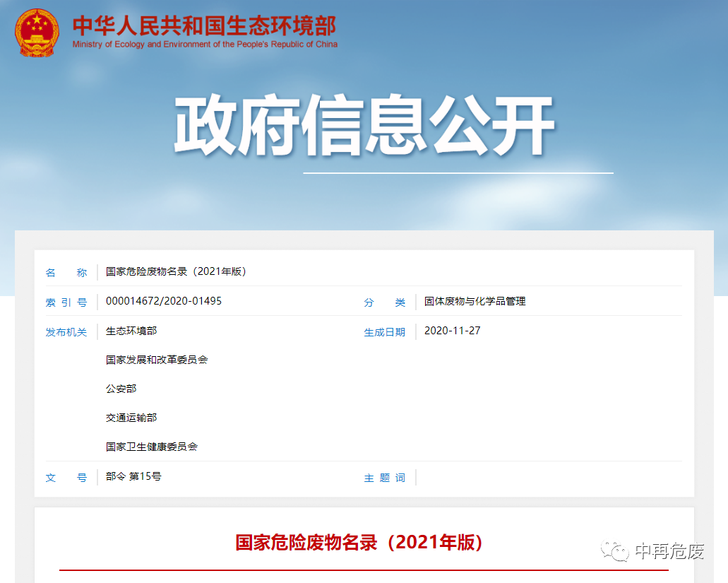
Task: Click 公安部 in agency list
Action: tap(121, 389)
